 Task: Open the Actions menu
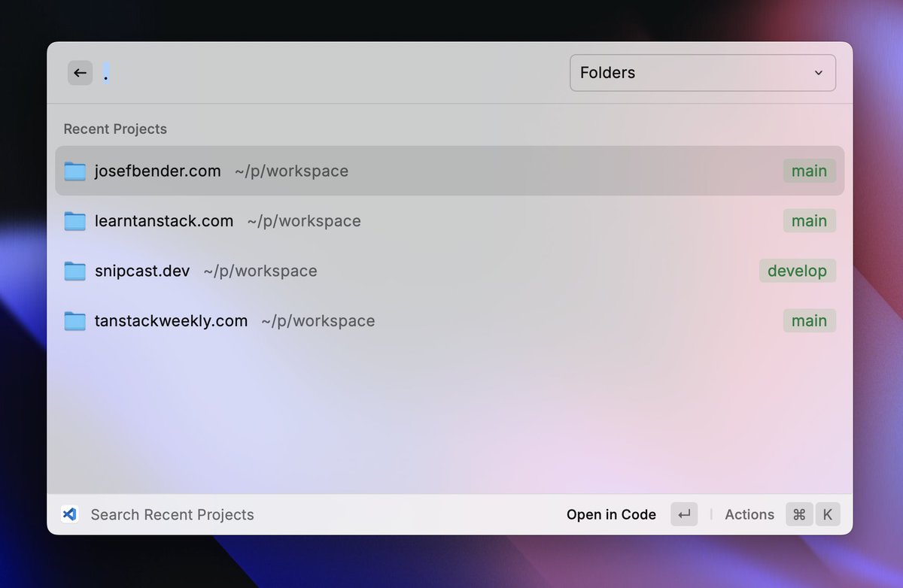point(749,514)
